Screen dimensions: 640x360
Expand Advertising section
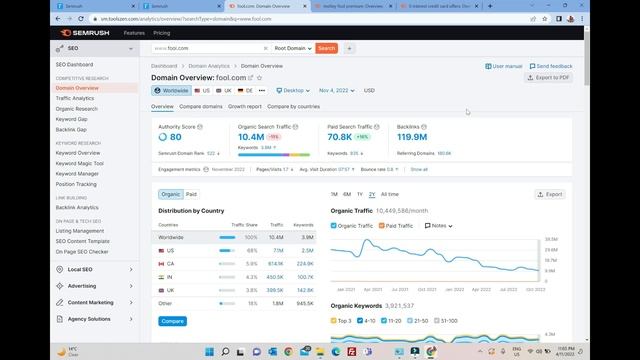[x=94, y=286]
